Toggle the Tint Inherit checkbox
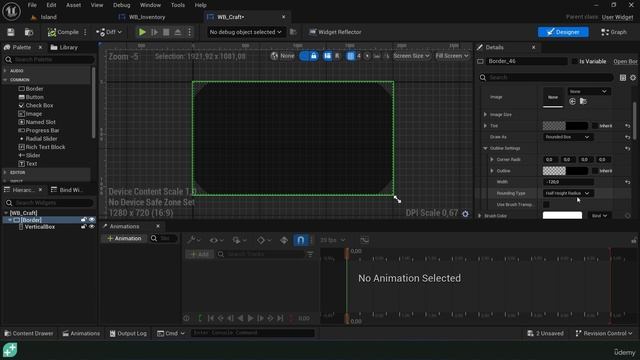Viewport: 640px width, 360px height. pyautogui.click(x=595, y=126)
